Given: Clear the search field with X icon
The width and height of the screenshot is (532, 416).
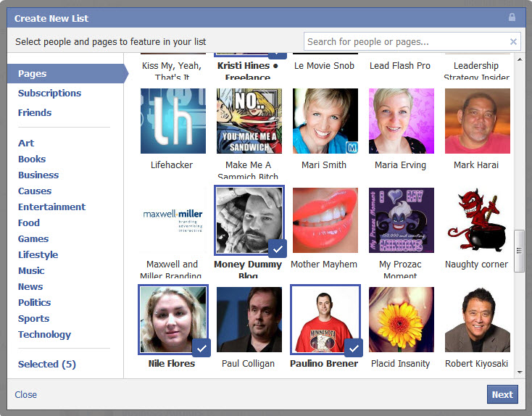Looking at the screenshot, I should 513,42.
